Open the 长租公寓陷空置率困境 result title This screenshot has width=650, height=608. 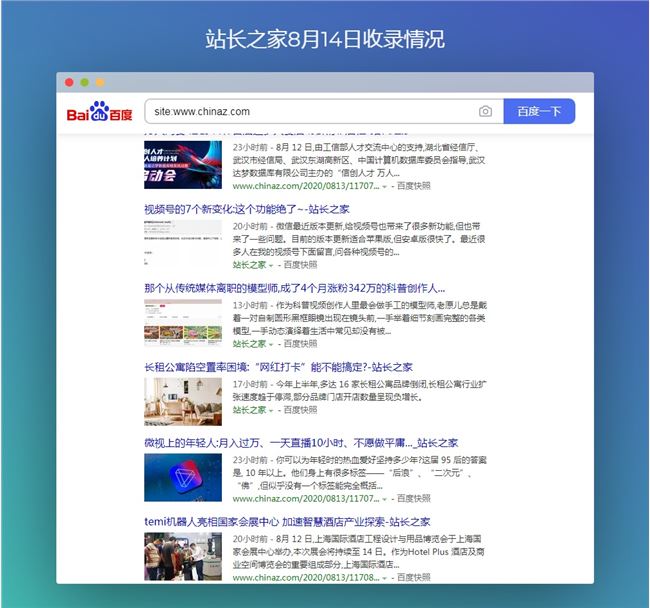tap(278, 367)
